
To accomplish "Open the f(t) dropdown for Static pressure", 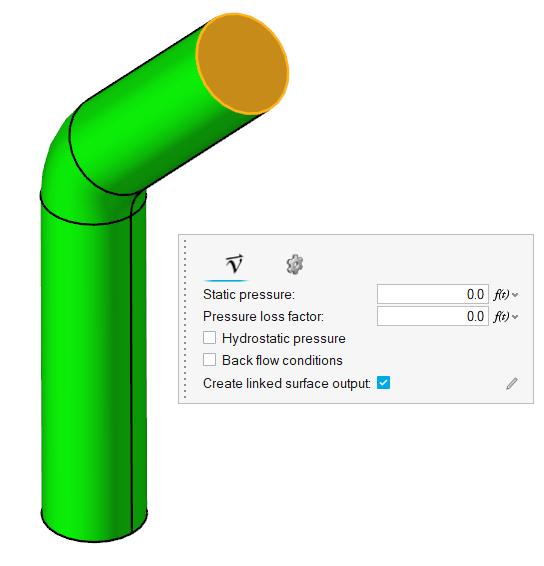I will pos(506,295).
